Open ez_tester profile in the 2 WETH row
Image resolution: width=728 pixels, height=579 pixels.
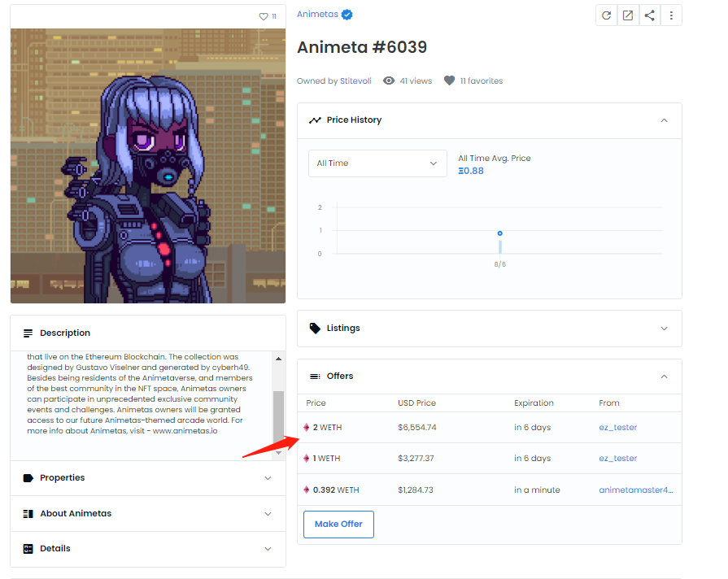click(x=618, y=427)
